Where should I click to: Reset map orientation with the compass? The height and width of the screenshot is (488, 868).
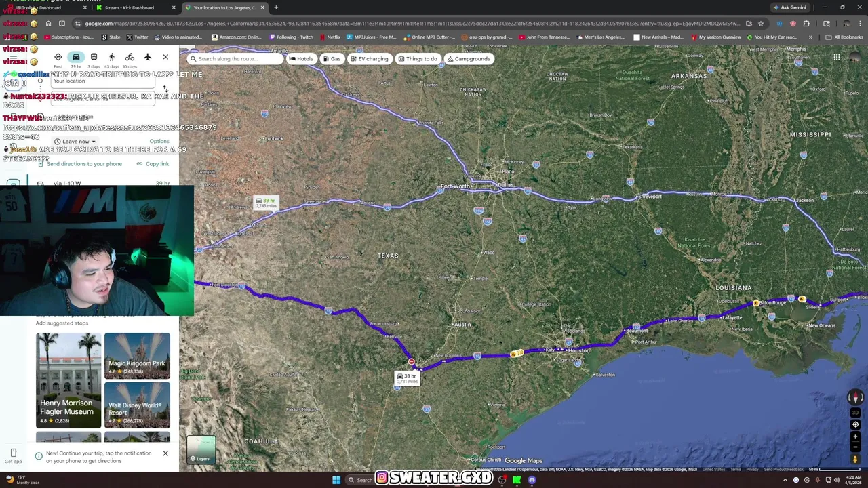pos(855,398)
